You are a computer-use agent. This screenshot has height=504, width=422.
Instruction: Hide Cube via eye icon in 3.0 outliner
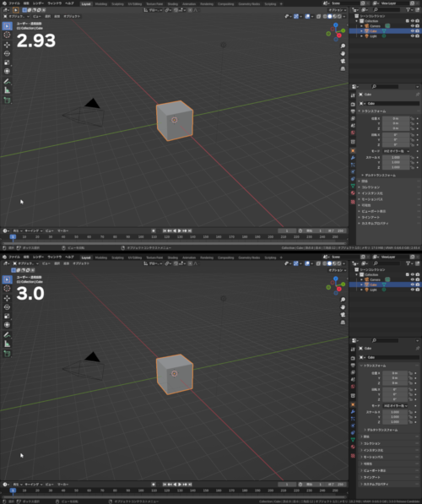point(413,285)
